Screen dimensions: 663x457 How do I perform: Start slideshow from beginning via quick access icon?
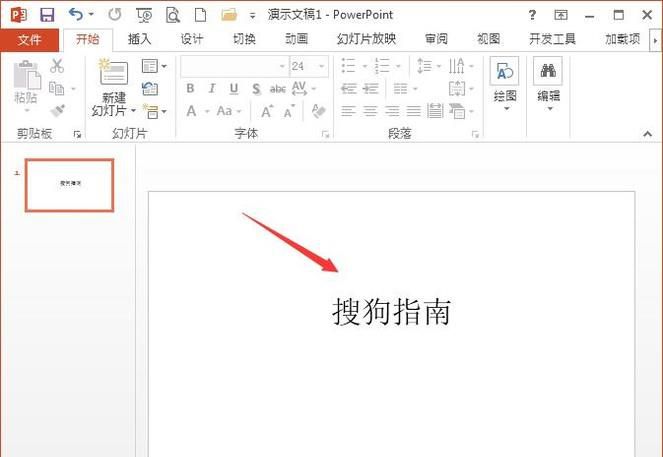tap(144, 15)
